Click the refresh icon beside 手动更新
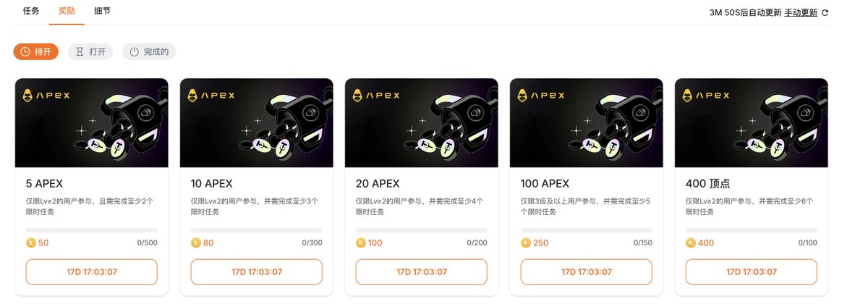Screen dimensions: 868x304 pyautogui.click(x=825, y=12)
